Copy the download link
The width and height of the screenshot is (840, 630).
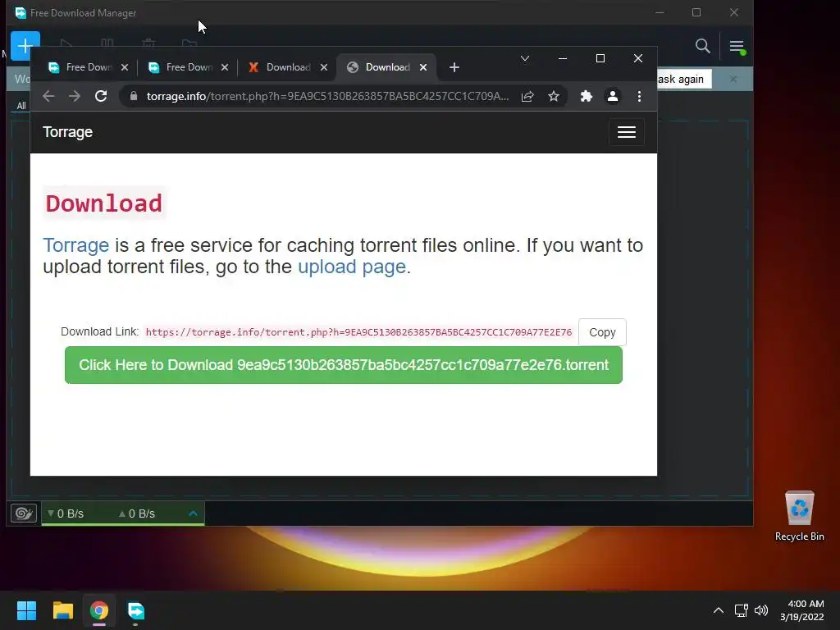click(602, 332)
